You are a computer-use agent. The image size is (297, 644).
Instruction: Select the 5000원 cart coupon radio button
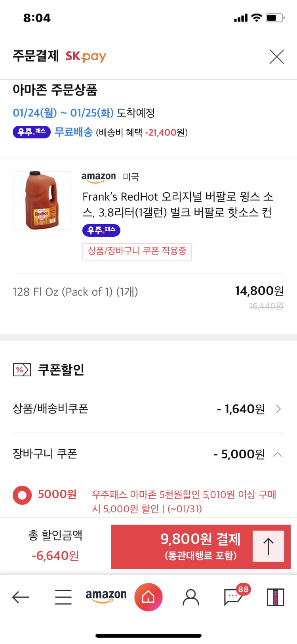point(22,495)
